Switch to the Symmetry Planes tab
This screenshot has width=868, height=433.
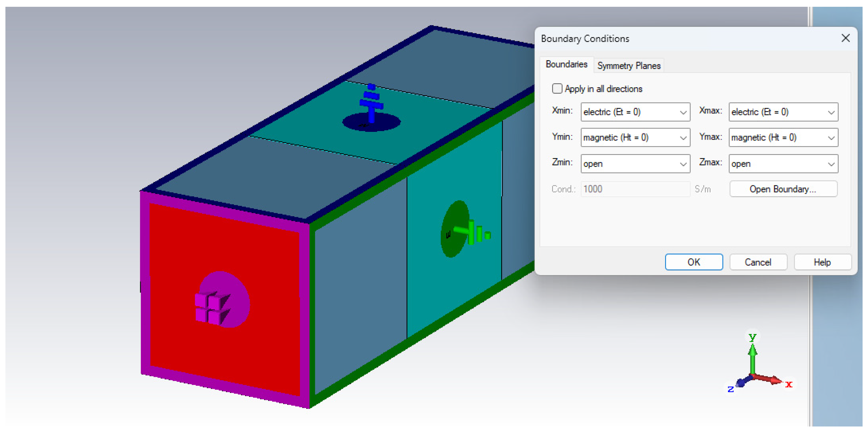(x=628, y=66)
